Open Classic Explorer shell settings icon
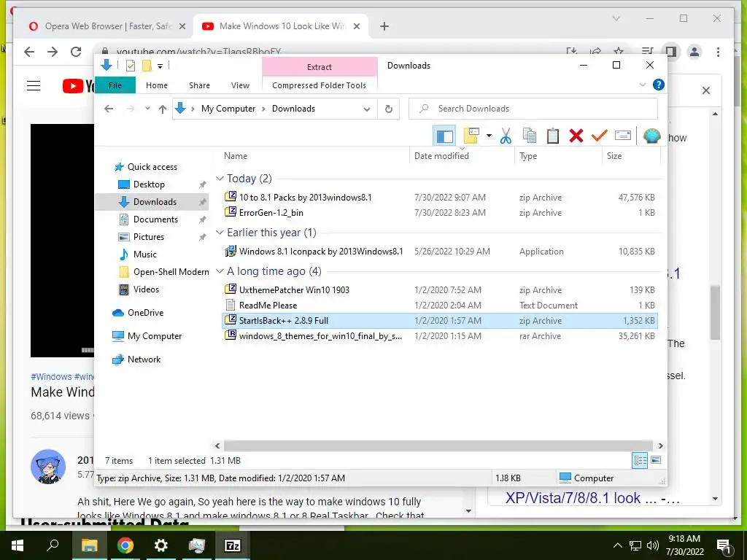Screen dimensions: 747x560 (x=651, y=136)
